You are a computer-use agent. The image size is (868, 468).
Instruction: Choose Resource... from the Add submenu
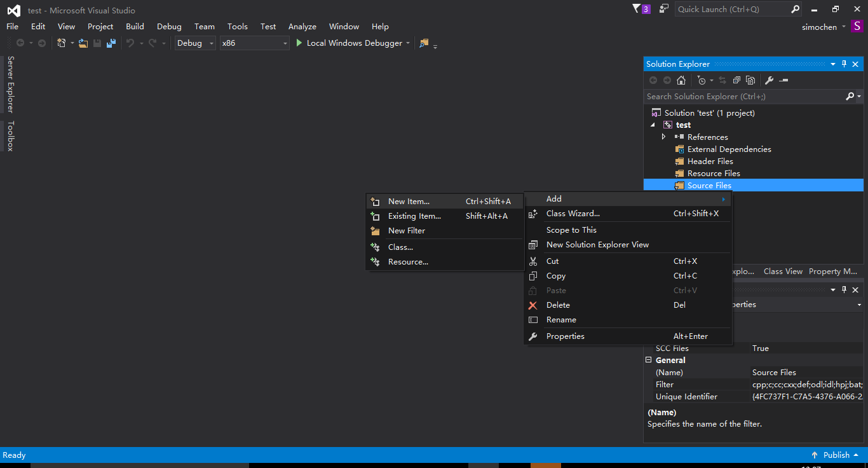pyautogui.click(x=444, y=262)
